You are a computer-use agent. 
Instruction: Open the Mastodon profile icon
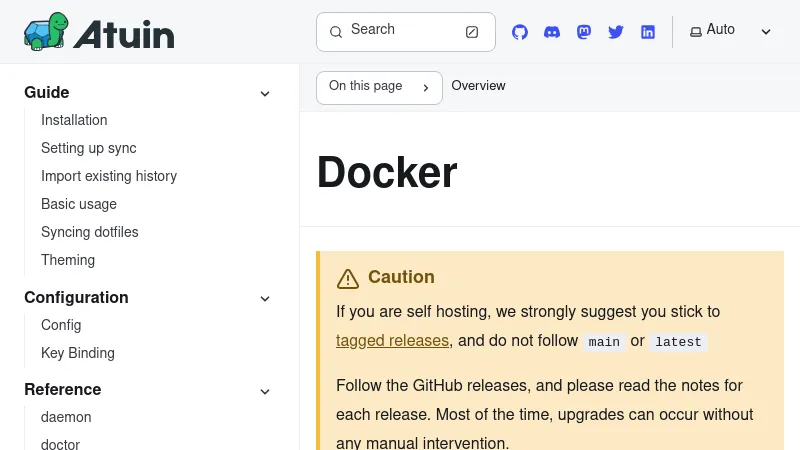584,32
